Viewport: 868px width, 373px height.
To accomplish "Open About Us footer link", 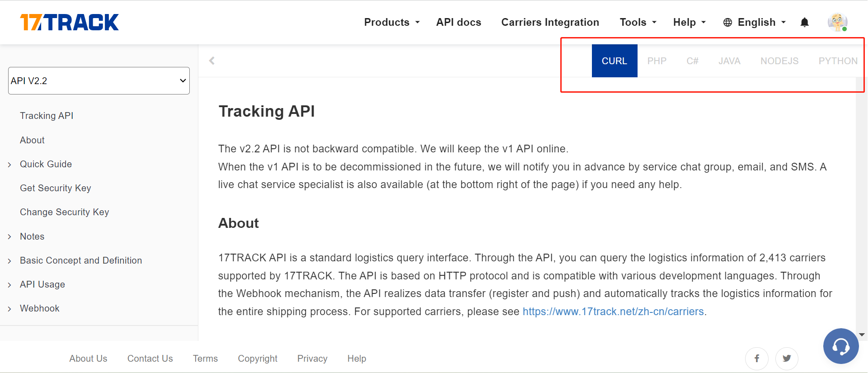I will click(x=88, y=359).
